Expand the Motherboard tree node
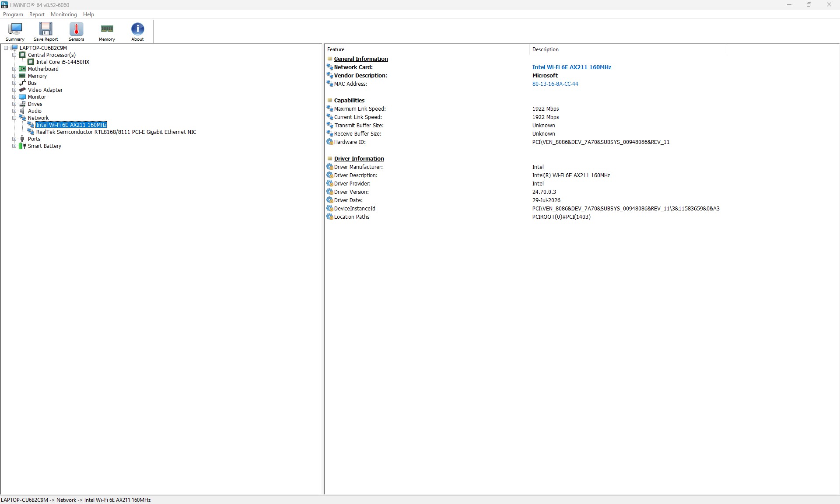This screenshot has height=504, width=840. (x=14, y=69)
